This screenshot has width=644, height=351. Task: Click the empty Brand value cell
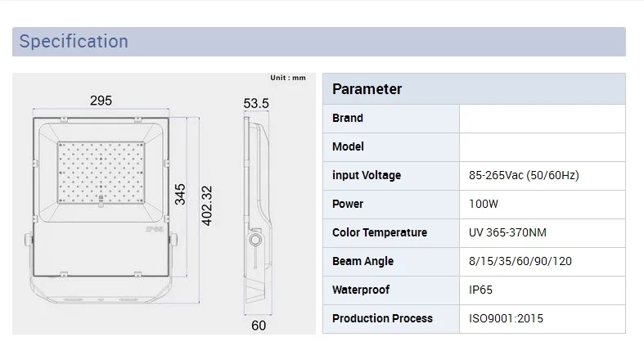tap(543, 119)
